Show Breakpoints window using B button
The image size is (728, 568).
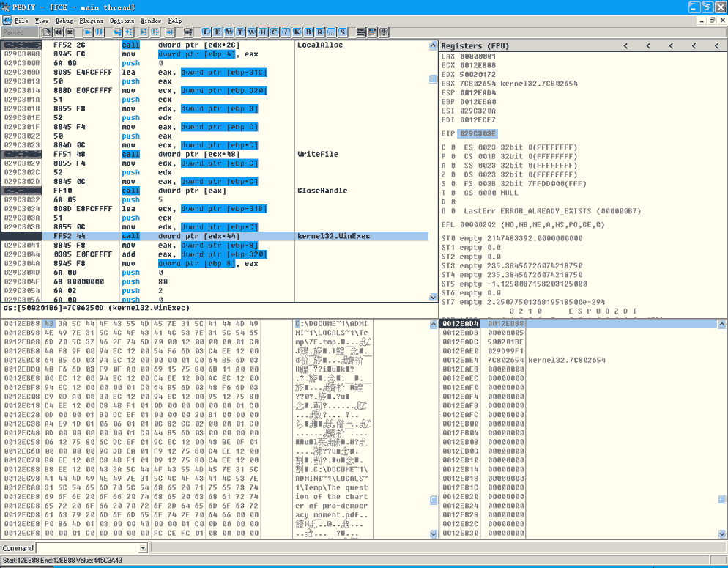tap(308, 32)
